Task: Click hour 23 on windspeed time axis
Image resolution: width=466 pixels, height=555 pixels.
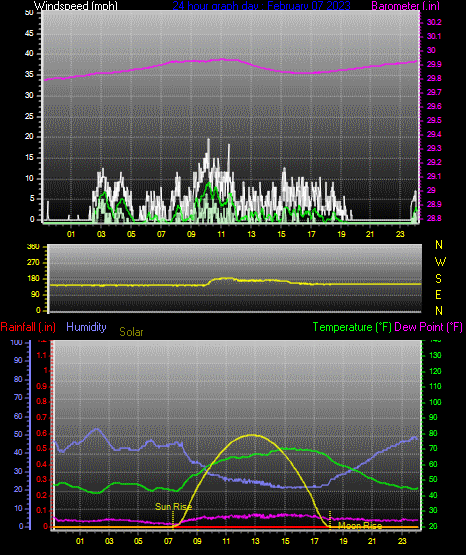Action: pos(400,234)
